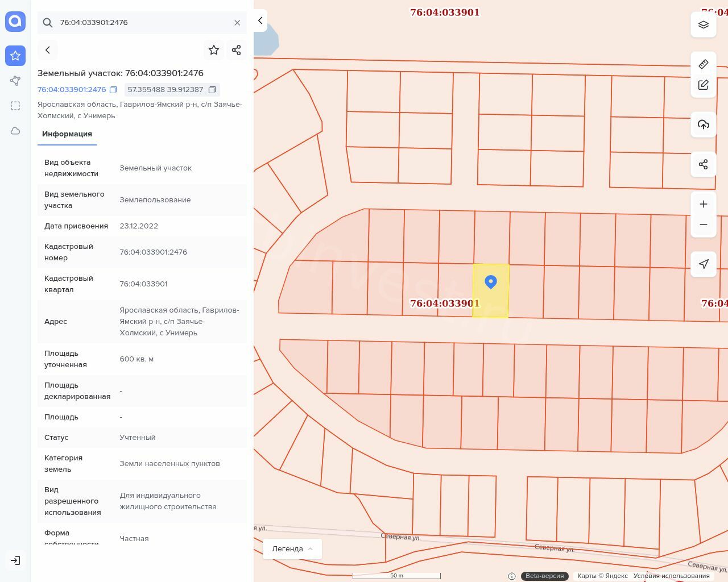The height and width of the screenshot is (582, 728).
Task: Locate my position with arrow button
Action: point(704,264)
